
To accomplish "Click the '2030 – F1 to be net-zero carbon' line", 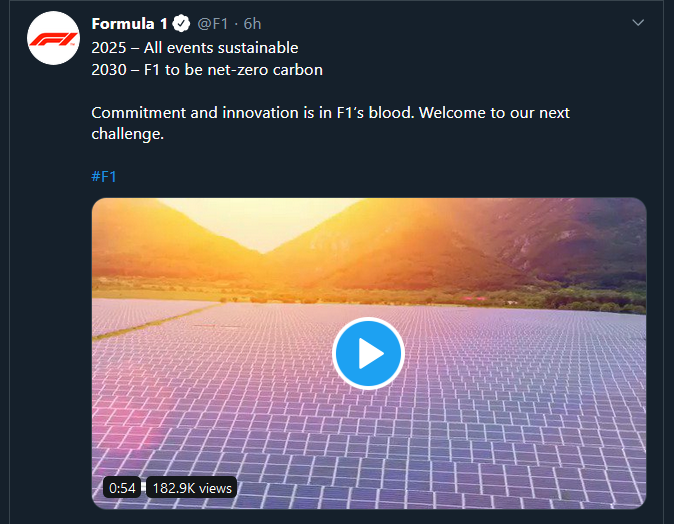I will click(x=206, y=70).
